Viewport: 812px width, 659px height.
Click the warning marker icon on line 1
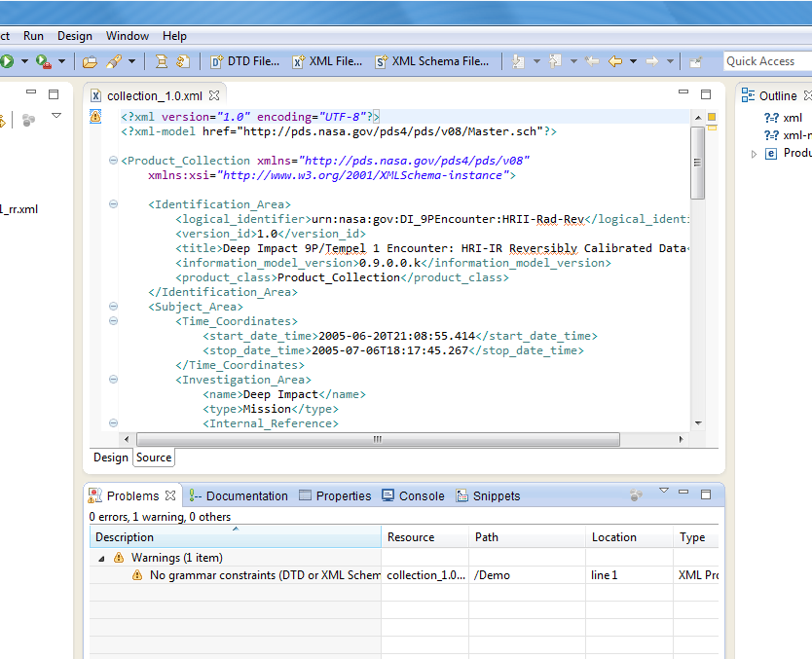click(x=95, y=117)
